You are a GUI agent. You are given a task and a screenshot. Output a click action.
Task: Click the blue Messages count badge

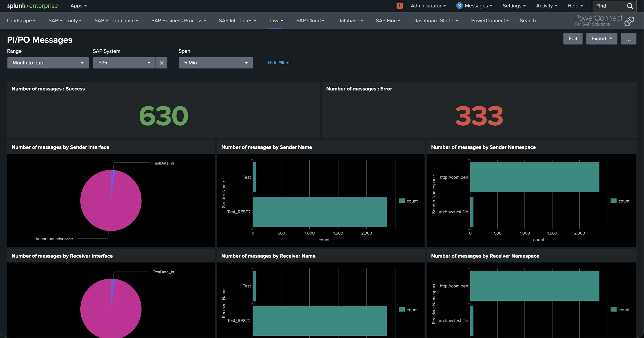(x=459, y=6)
